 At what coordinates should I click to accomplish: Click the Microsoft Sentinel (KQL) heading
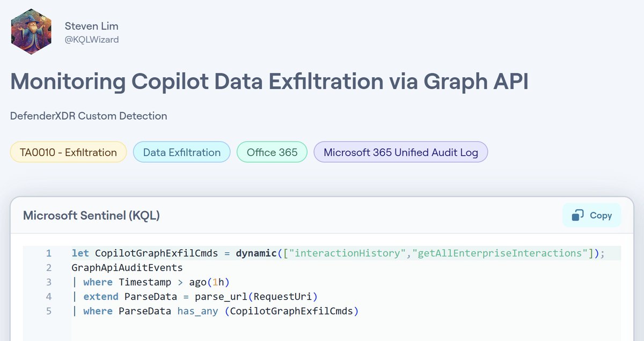(x=91, y=216)
